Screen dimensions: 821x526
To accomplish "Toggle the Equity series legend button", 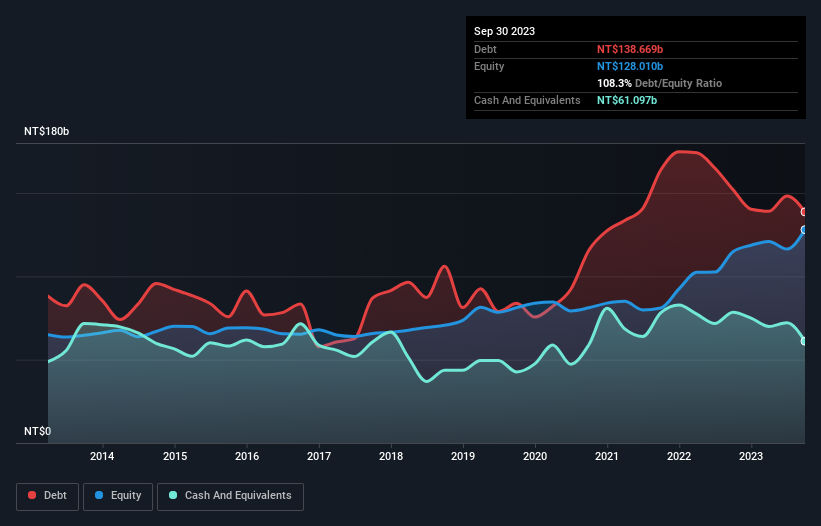I will click(118, 496).
